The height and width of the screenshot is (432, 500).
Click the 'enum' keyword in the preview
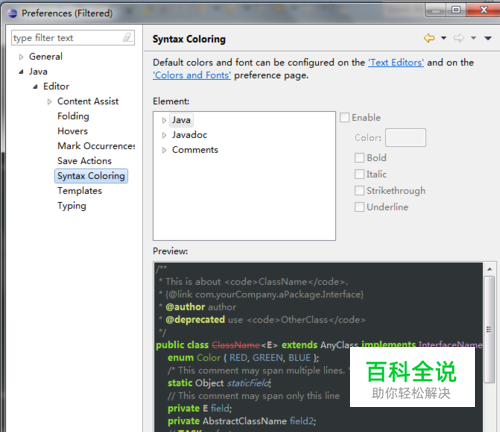pyautogui.click(x=180, y=358)
